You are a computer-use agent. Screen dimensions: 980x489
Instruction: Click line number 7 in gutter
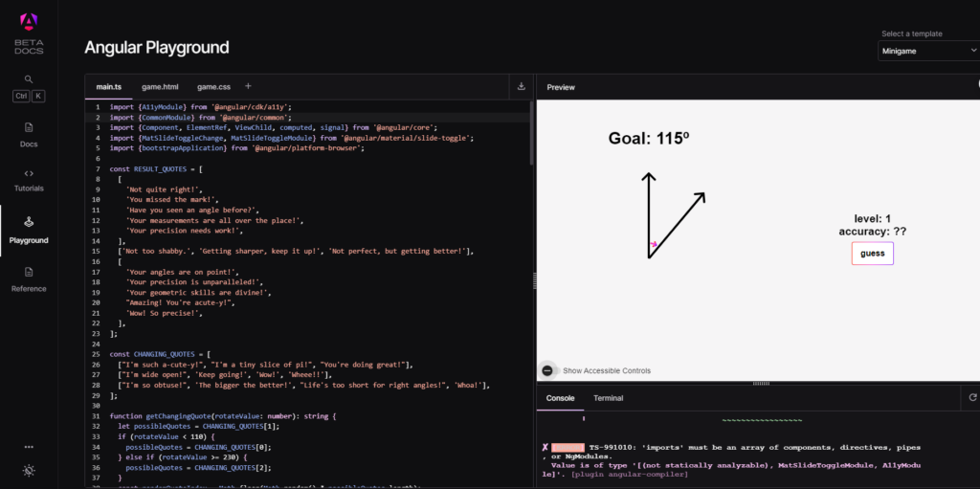(98, 168)
